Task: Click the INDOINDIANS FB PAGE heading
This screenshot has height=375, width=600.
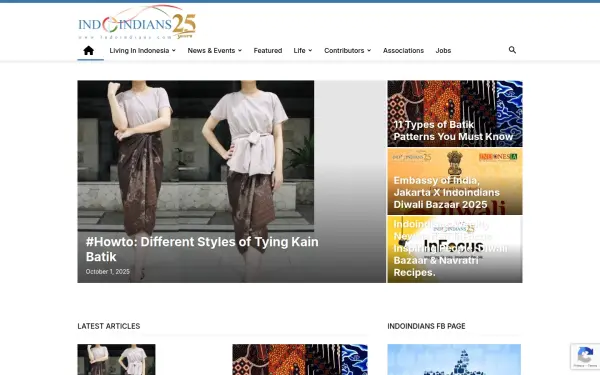Action: (x=426, y=326)
